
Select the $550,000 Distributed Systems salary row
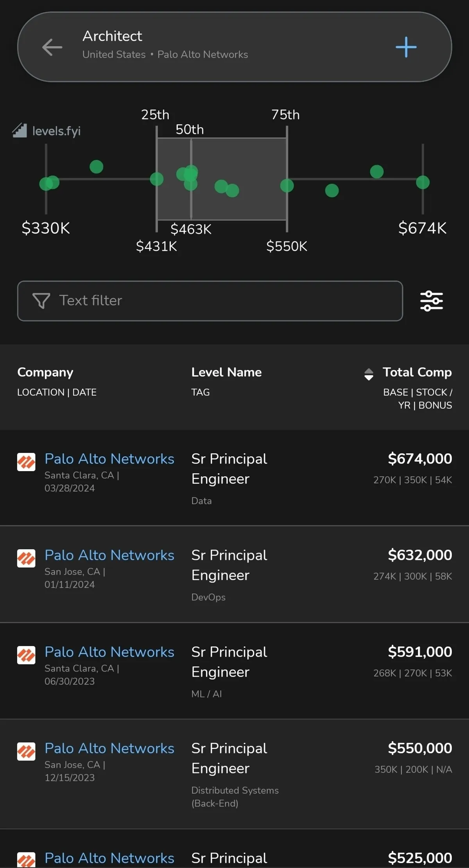coord(234,773)
